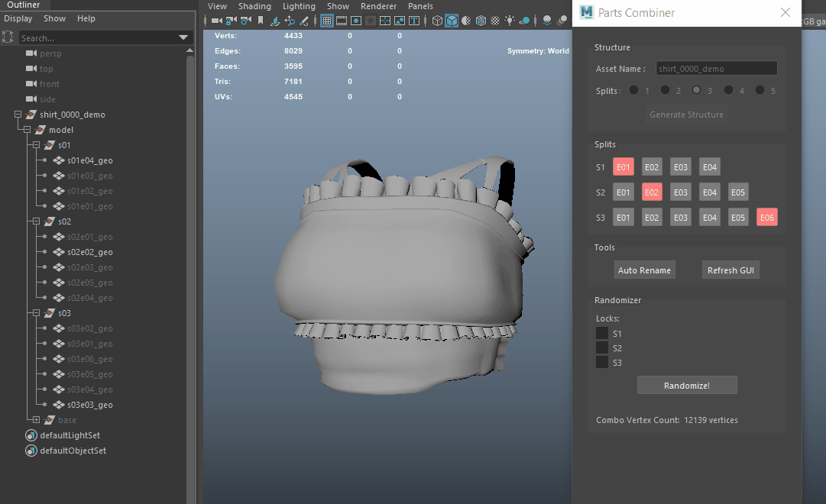
Task: Select the highlighted E06 swatch in S3 row
Action: 766,218
